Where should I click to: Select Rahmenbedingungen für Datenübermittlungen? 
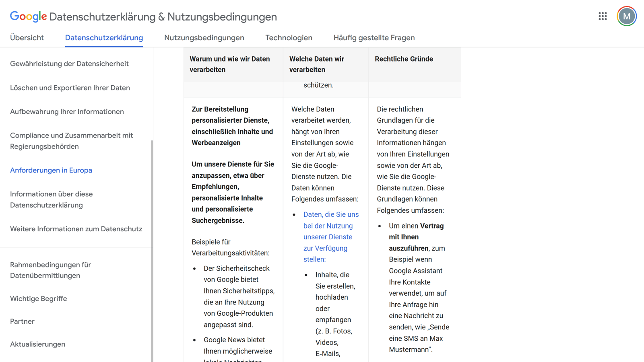pos(50,270)
